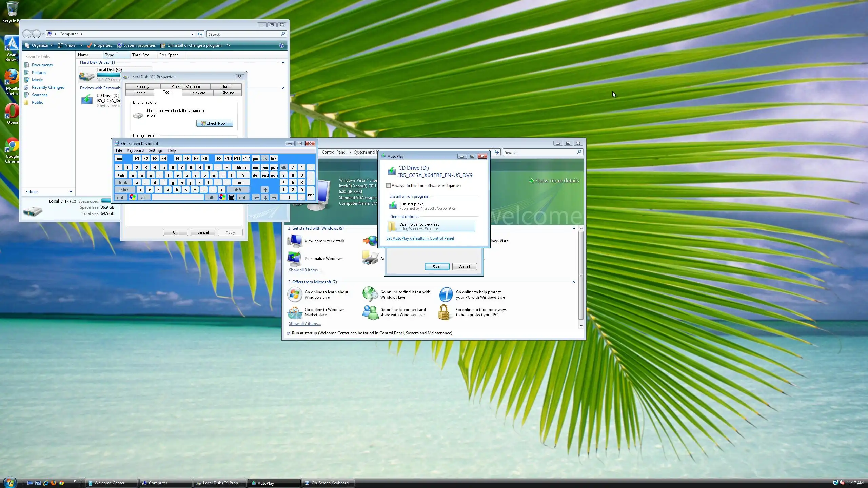Open the Recycle Bin desktop icon
868x488 pixels.
point(12,9)
